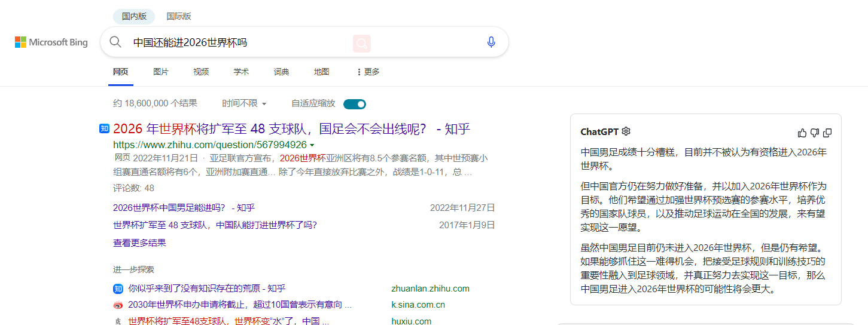The image size is (868, 325).
Task: Start voice search with microphone icon
Action: tap(491, 42)
